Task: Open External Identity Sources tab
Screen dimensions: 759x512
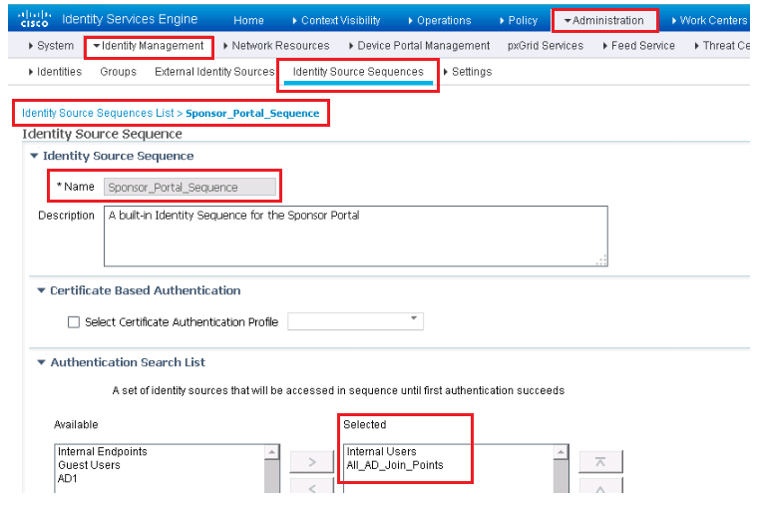Action: click(214, 72)
